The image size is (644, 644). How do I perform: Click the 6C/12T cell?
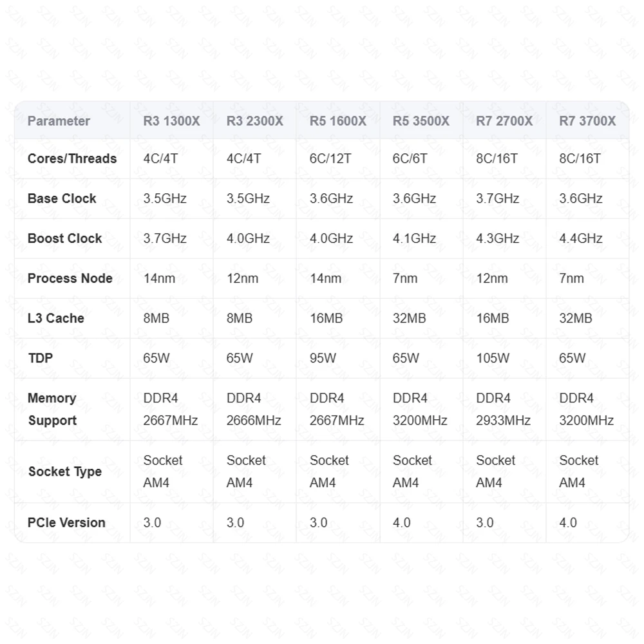(330, 158)
